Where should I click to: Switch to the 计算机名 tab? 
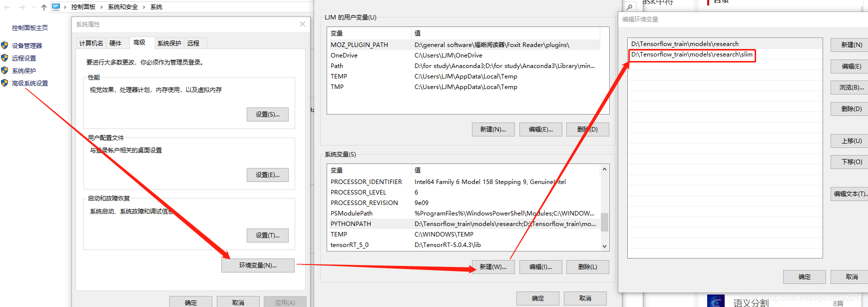[91, 43]
